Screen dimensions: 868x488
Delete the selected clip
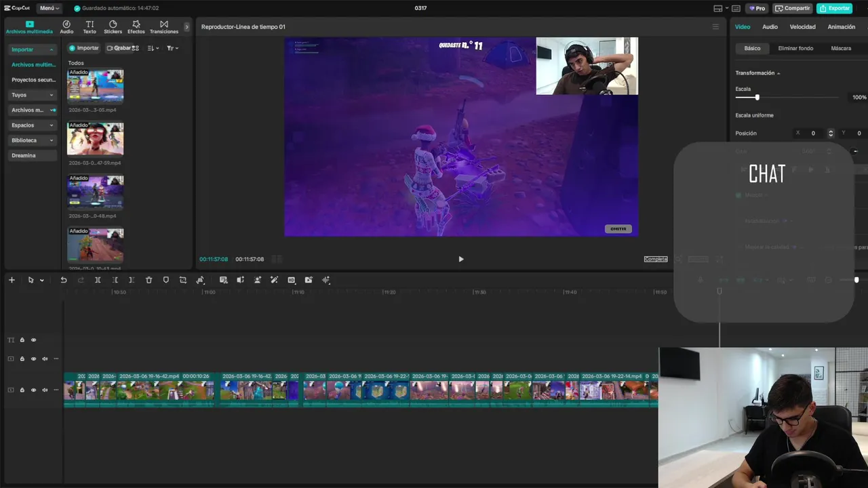click(149, 280)
